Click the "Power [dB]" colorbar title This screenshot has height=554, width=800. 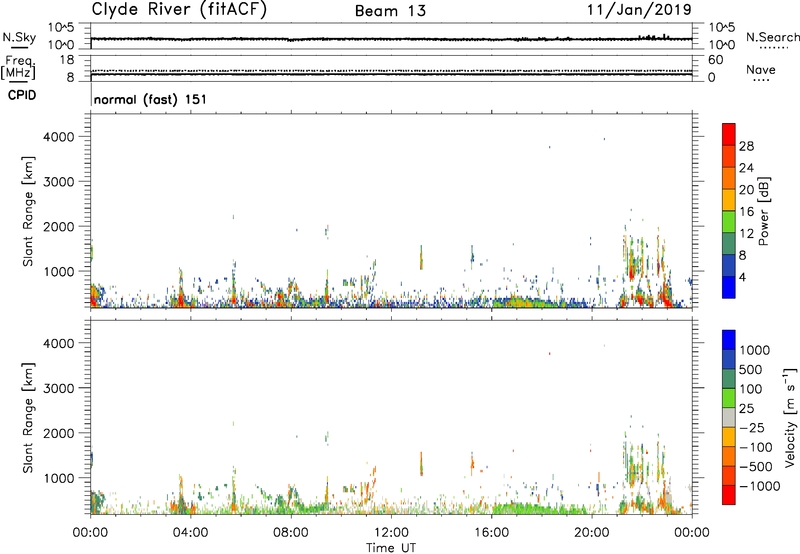click(x=763, y=211)
